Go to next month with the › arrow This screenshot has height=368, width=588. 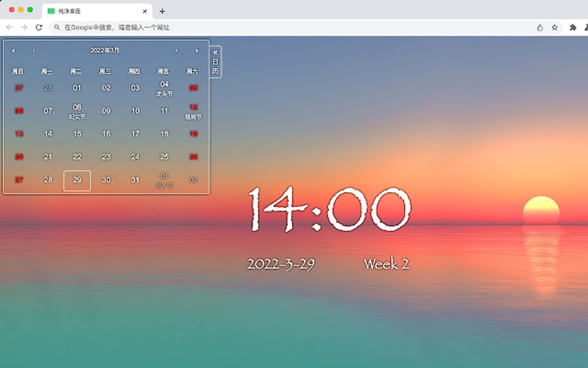(177, 50)
